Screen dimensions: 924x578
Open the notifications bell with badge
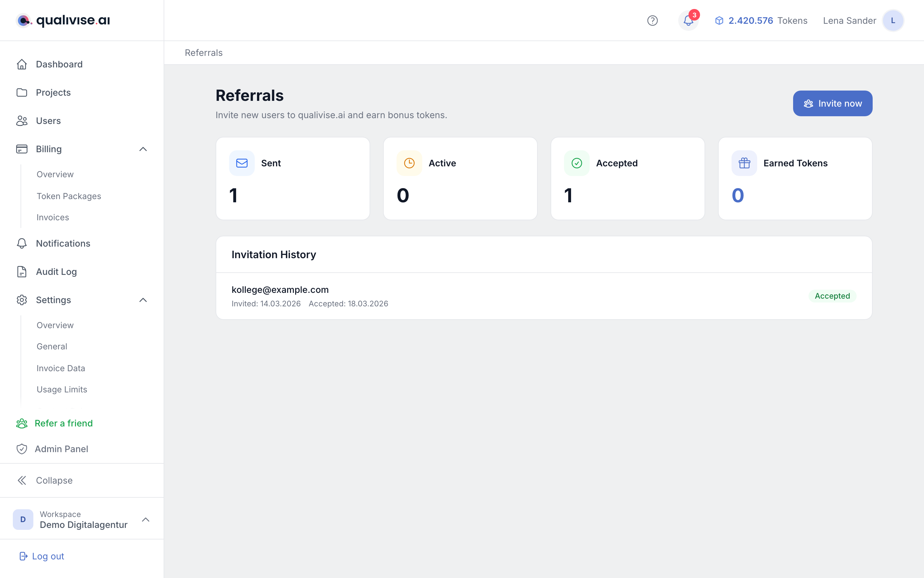(689, 20)
